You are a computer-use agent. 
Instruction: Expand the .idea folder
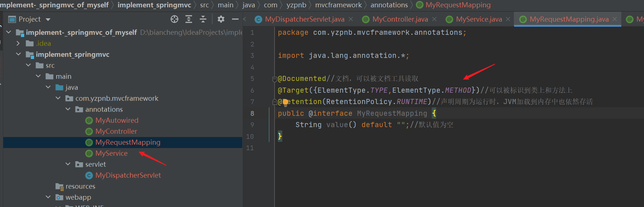pos(18,43)
